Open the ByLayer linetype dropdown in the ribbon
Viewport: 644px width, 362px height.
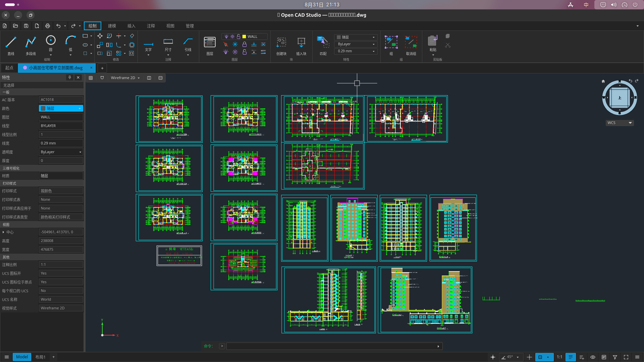point(356,44)
